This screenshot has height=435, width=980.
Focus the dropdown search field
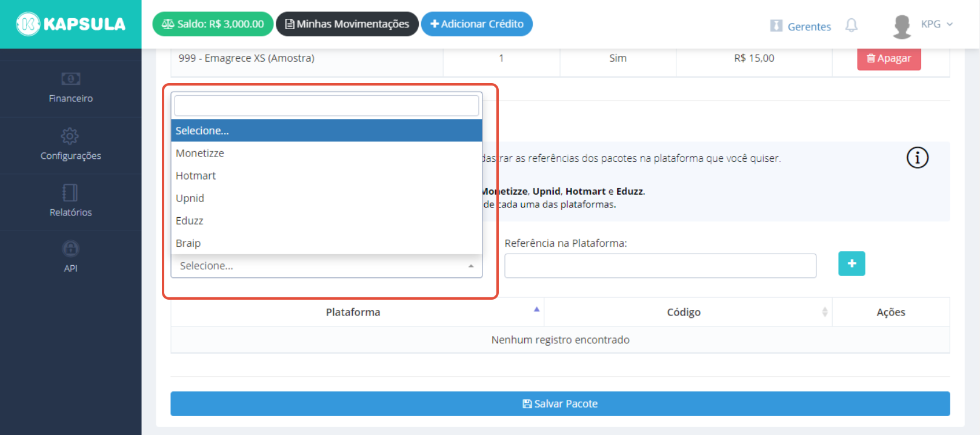tap(327, 106)
